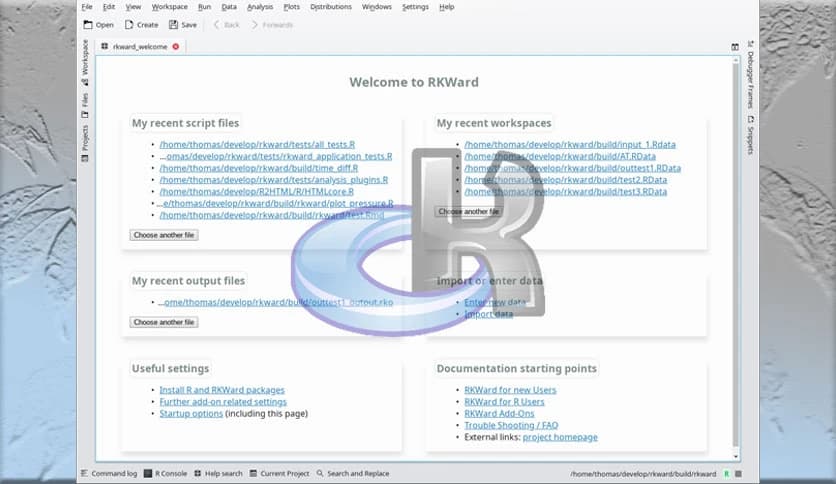Screen dimensions: 836x484
Task: Open RKWard for new Users documentation
Action: coord(510,390)
